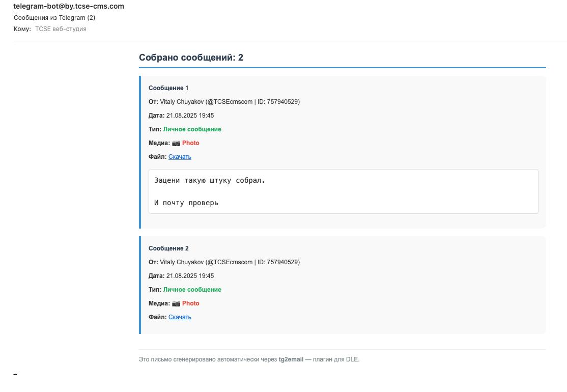Click Личное сообщение in Сообщение 2
The height and width of the screenshot is (392, 567).
tap(192, 290)
